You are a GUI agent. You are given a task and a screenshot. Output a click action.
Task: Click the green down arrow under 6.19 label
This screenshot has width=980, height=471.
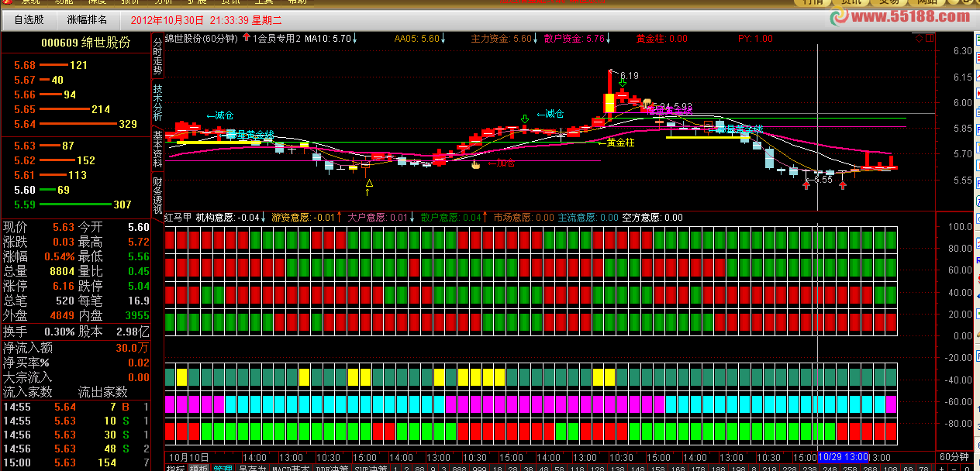click(x=622, y=82)
